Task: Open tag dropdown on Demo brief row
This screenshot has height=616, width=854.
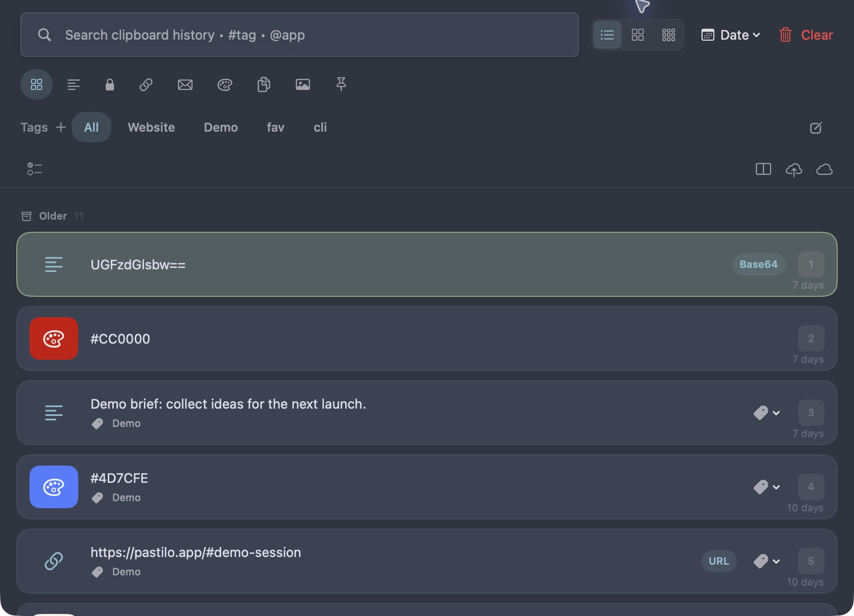Action: 767,413
